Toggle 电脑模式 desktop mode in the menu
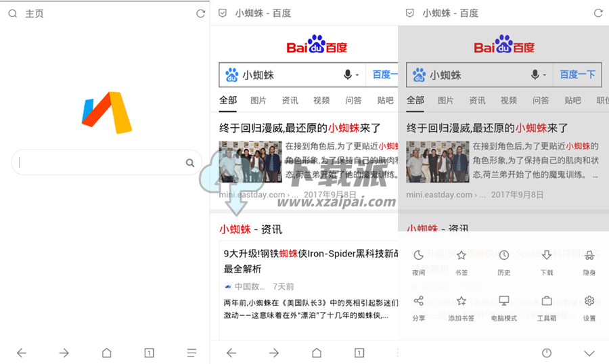The height and width of the screenshot is (364, 609). click(x=503, y=308)
